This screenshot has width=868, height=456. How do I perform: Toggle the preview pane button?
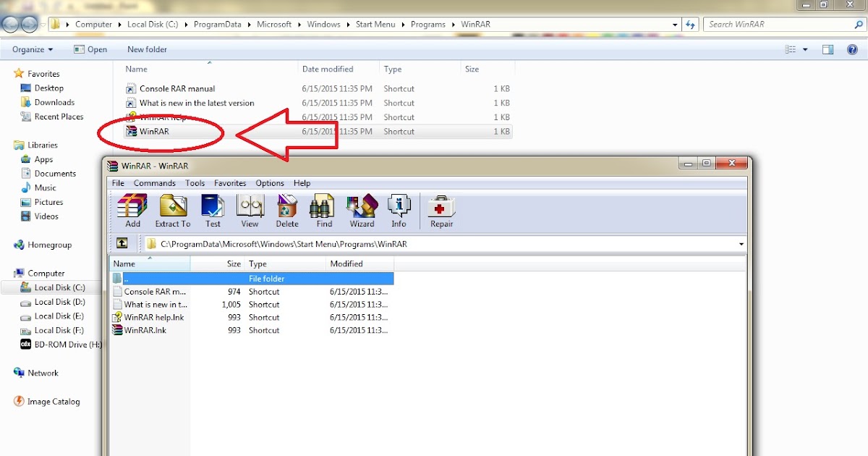[828, 49]
